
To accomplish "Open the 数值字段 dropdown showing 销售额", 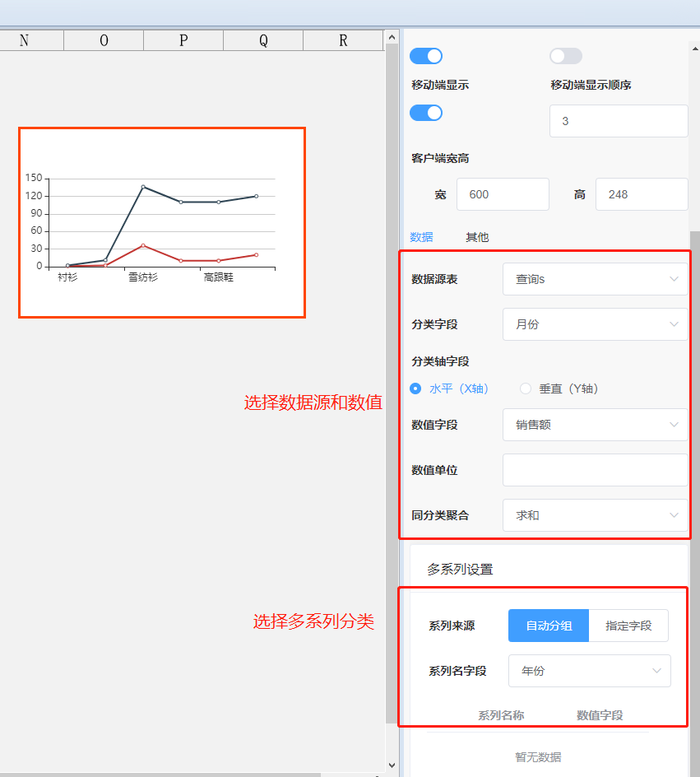I will point(595,425).
